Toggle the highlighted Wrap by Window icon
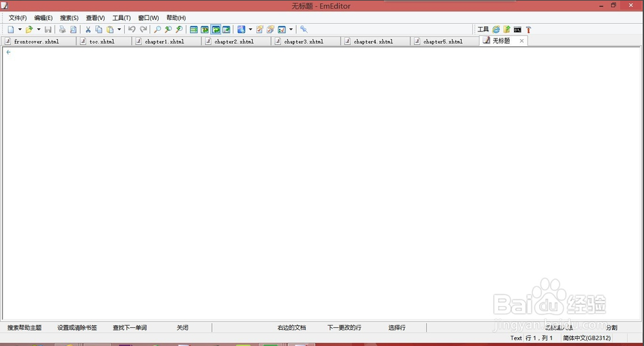This screenshot has height=346, width=644. [215, 30]
